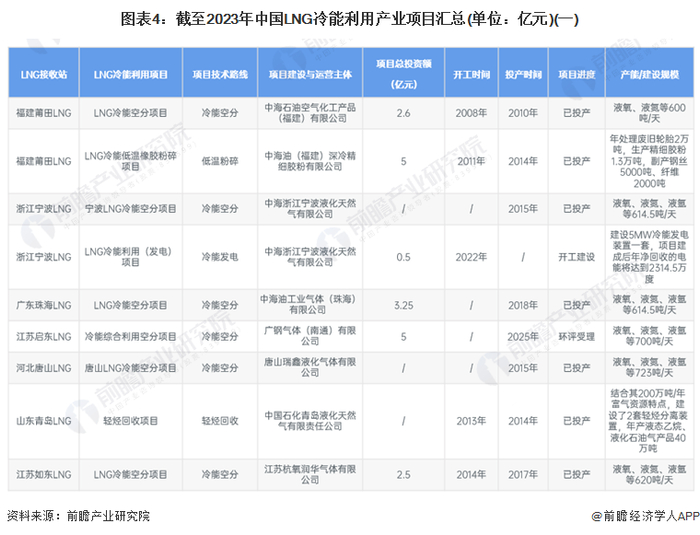Click the 唐山LNG冷能空分项目 cell

pyautogui.click(x=131, y=368)
